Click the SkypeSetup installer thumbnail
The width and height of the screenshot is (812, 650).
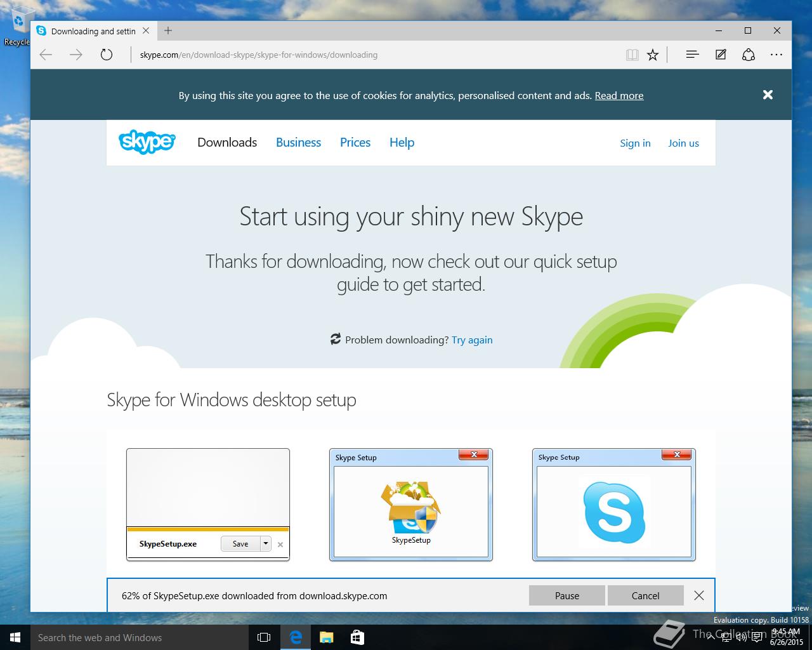[x=411, y=505]
